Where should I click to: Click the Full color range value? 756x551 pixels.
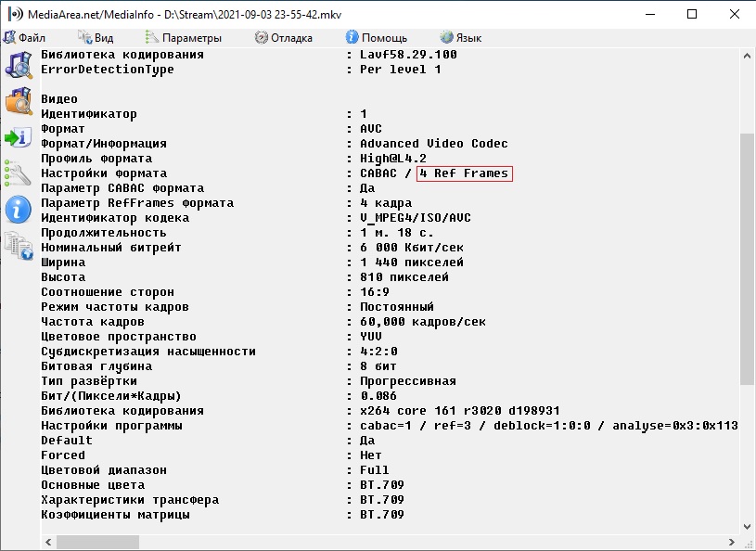coord(375,470)
